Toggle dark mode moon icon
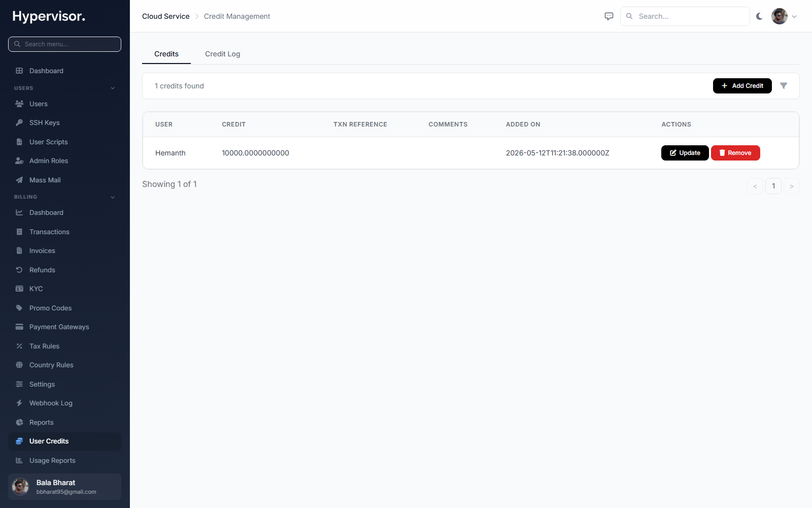The width and height of the screenshot is (812, 508). click(x=759, y=16)
